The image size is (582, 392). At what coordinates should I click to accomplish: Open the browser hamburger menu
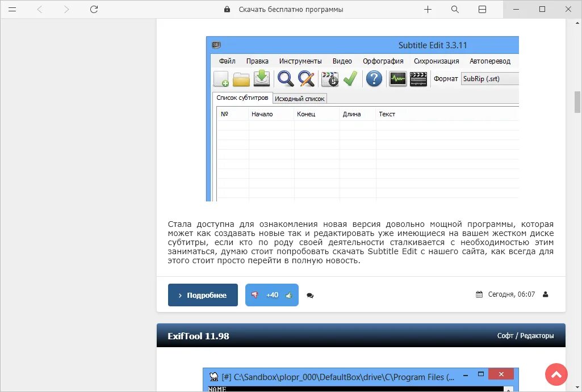[12, 9]
